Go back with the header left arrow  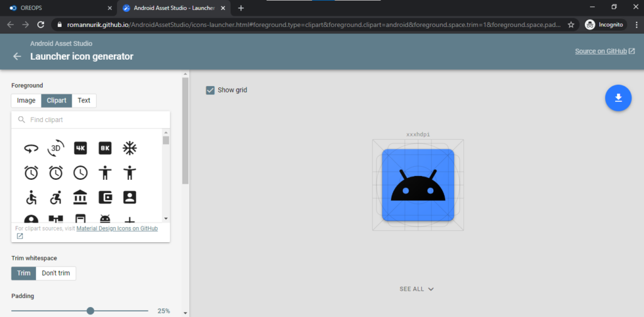point(17,57)
